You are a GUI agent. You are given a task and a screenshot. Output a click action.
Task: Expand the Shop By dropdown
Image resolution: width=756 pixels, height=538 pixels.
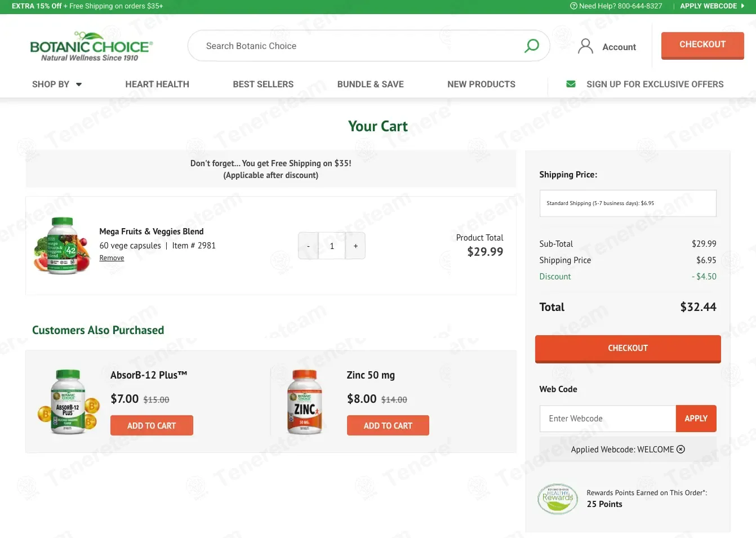pyautogui.click(x=57, y=85)
